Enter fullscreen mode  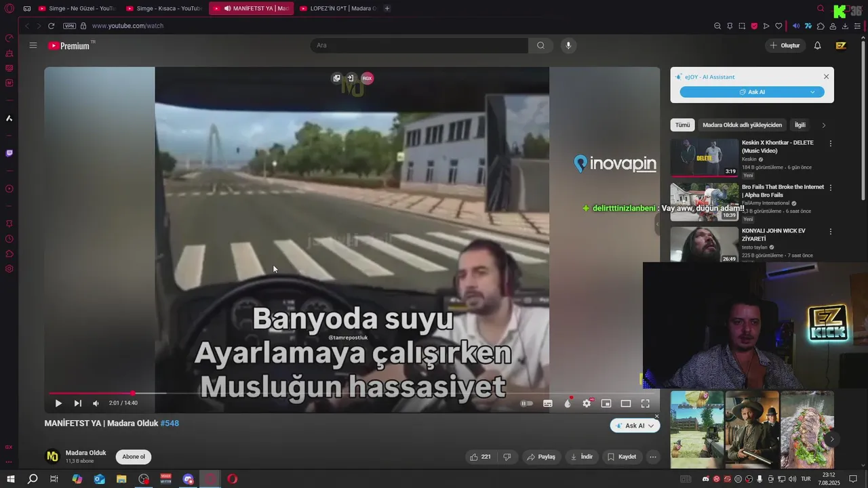point(646,403)
